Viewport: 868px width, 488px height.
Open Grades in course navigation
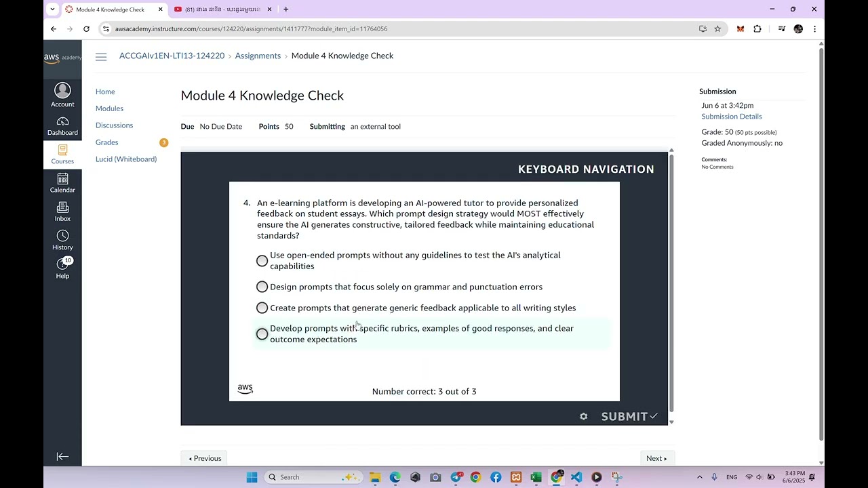point(106,142)
